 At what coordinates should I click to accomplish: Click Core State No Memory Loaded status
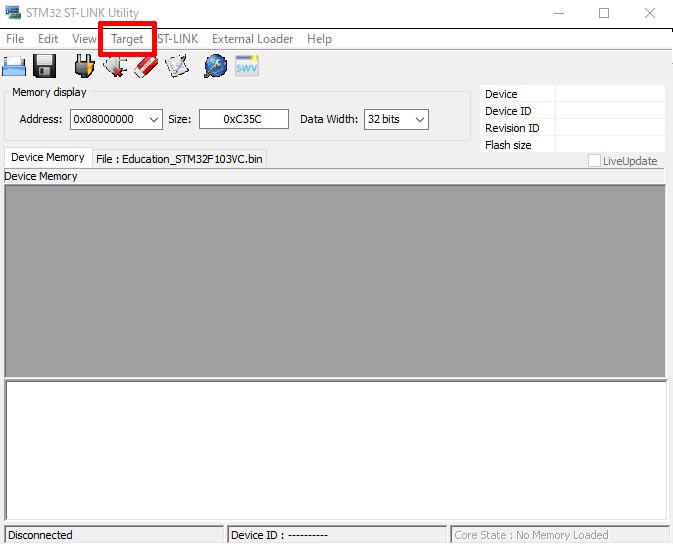tap(560, 535)
